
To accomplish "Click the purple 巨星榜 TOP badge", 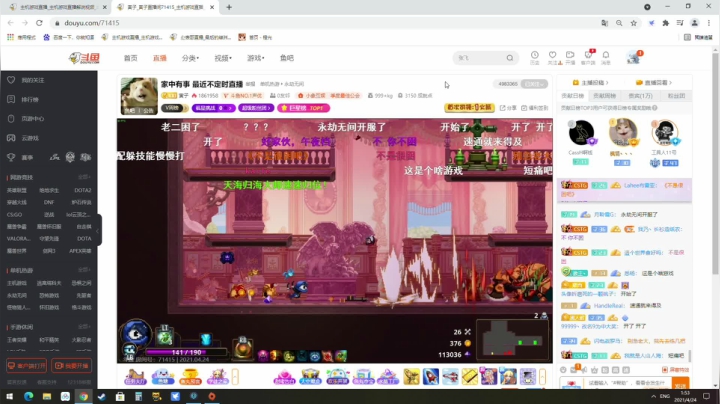I will coord(304,108).
